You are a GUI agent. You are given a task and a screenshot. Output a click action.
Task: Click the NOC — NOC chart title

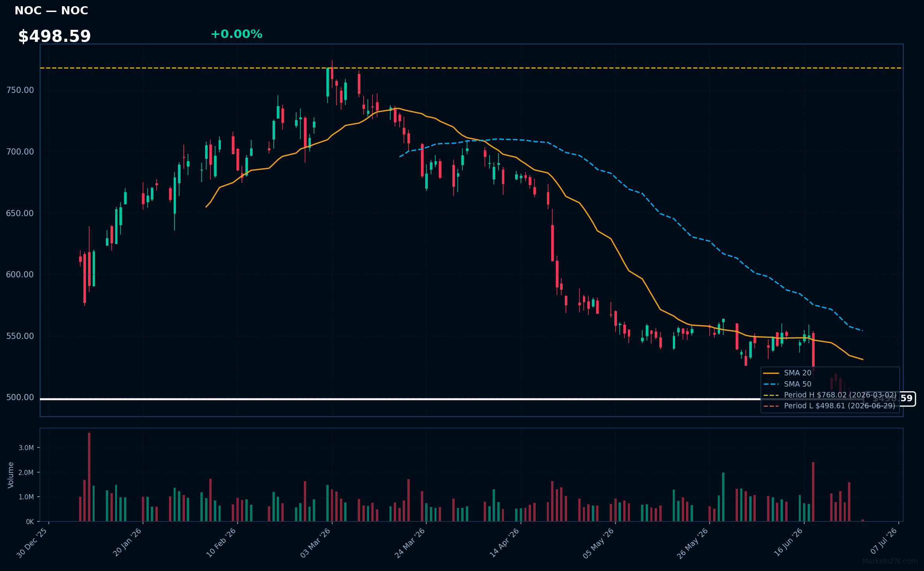pyautogui.click(x=51, y=10)
